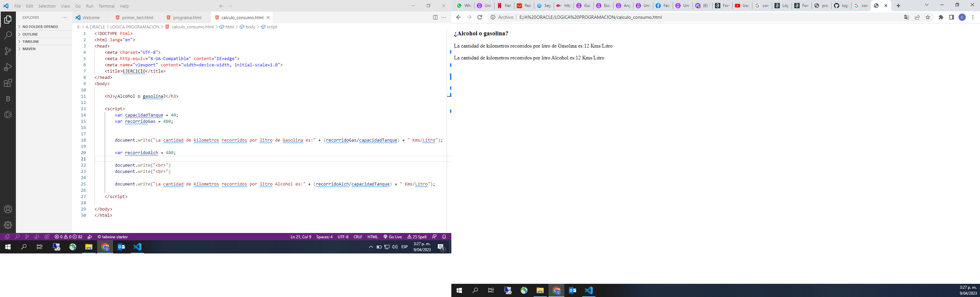Open Windows Start menu on left taskbar
The height and width of the screenshot is (297, 980).
tap(8, 247)
